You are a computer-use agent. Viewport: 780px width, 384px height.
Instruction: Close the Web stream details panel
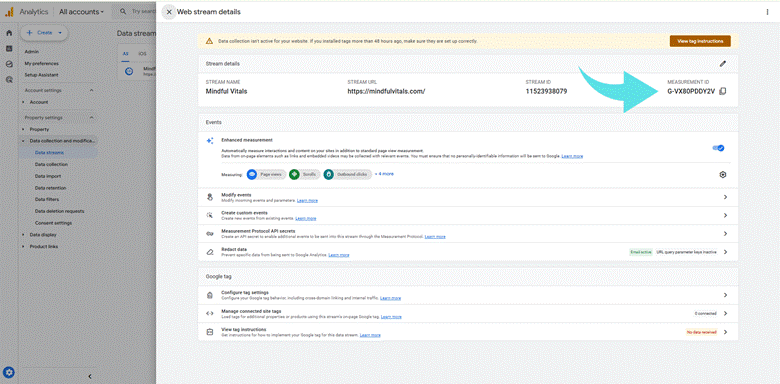click(169, 12)
